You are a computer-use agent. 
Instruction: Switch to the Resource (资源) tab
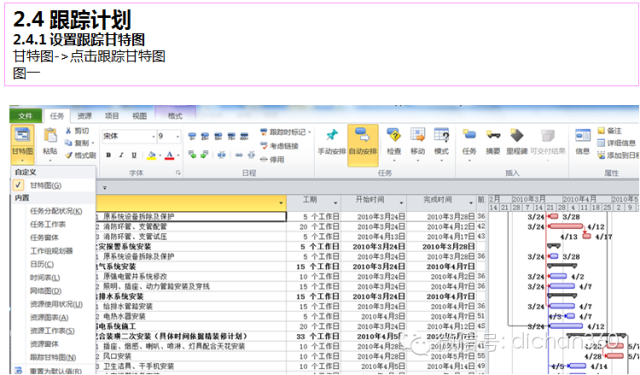(84, 116)
